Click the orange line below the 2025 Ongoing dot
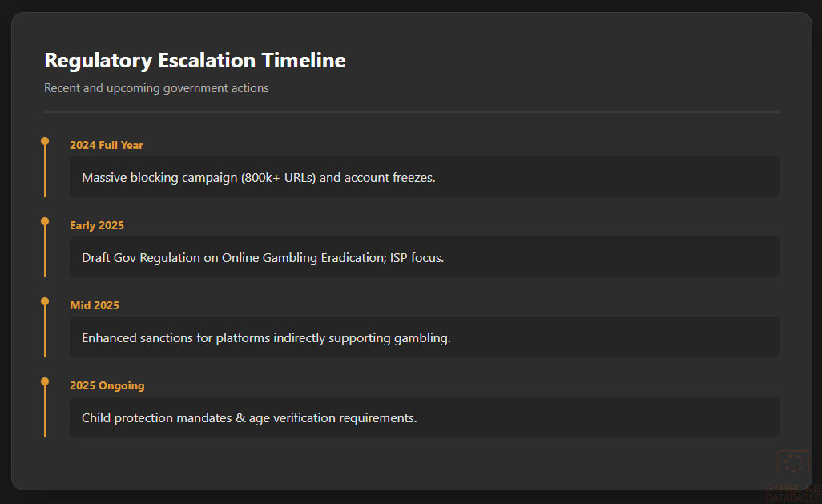822x504 pixels. click(45, 413)
